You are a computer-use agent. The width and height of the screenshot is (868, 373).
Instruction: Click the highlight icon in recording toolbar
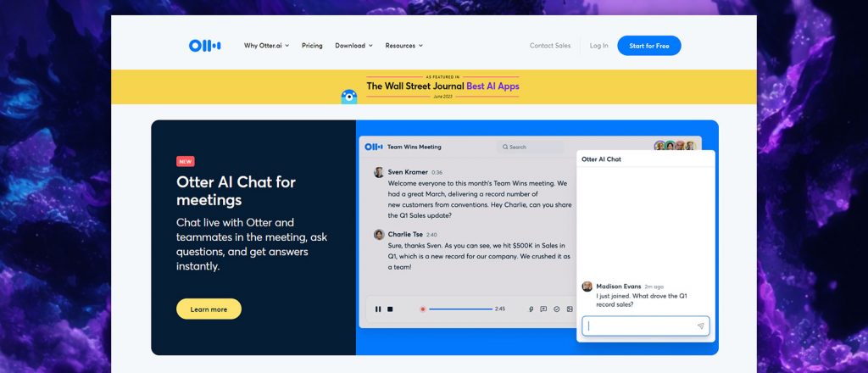(531, 309)
